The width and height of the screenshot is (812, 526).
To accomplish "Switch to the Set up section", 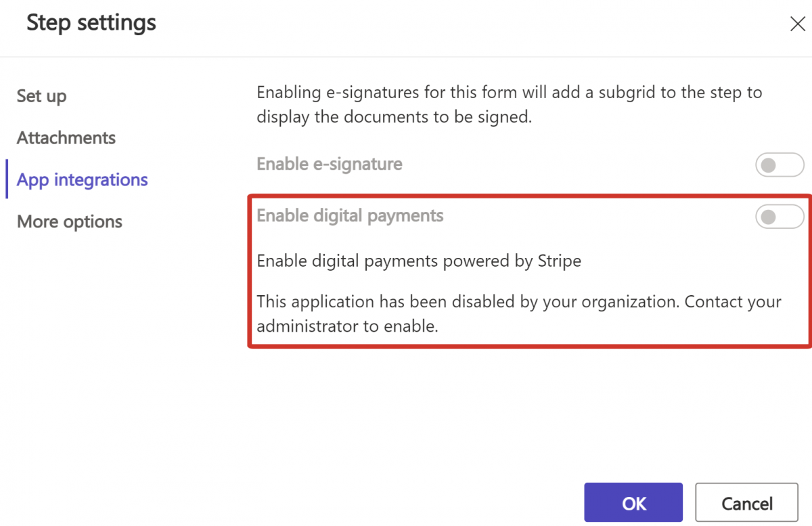I will click(x=41, y=95).
